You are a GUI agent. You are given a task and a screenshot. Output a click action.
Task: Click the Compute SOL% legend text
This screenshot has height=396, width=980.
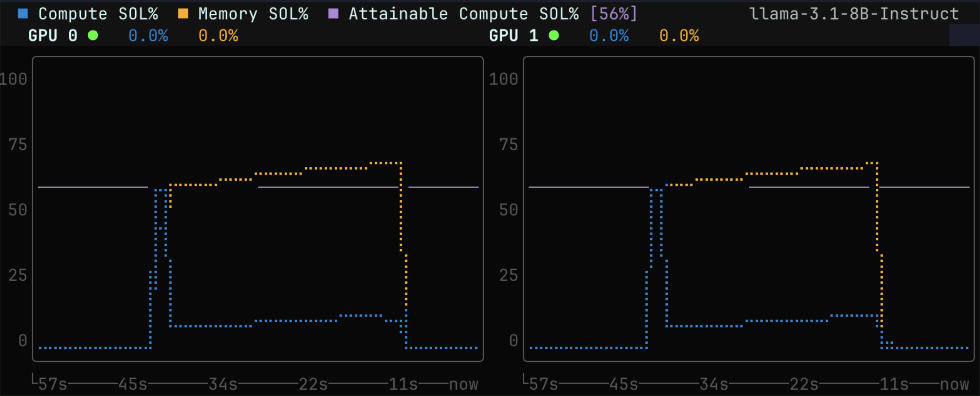point(98,14)
